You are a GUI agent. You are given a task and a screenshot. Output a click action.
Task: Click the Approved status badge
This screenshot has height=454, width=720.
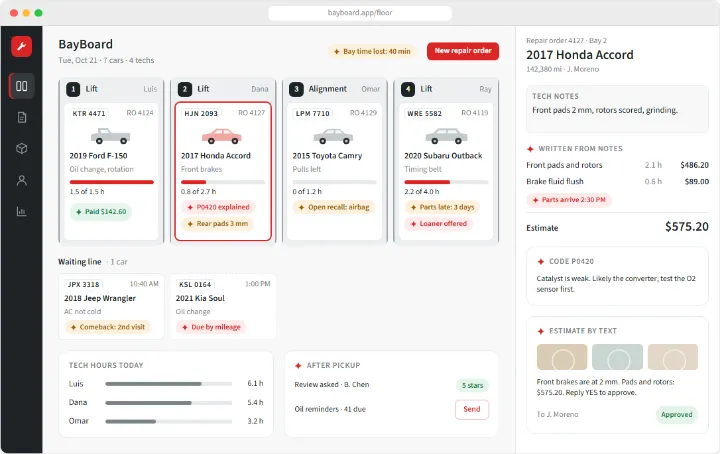(x=676, y=415)
